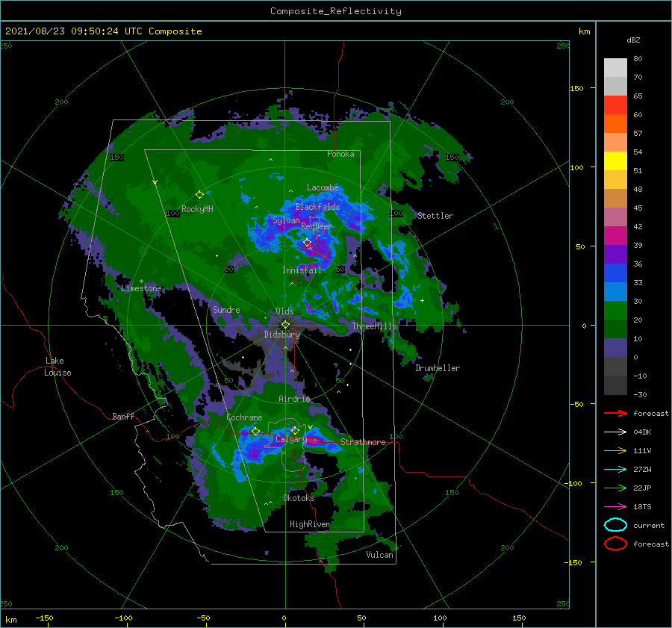Click the Banff label
Viewport: 672px width, 628px height.
click(x=123, y=416)
